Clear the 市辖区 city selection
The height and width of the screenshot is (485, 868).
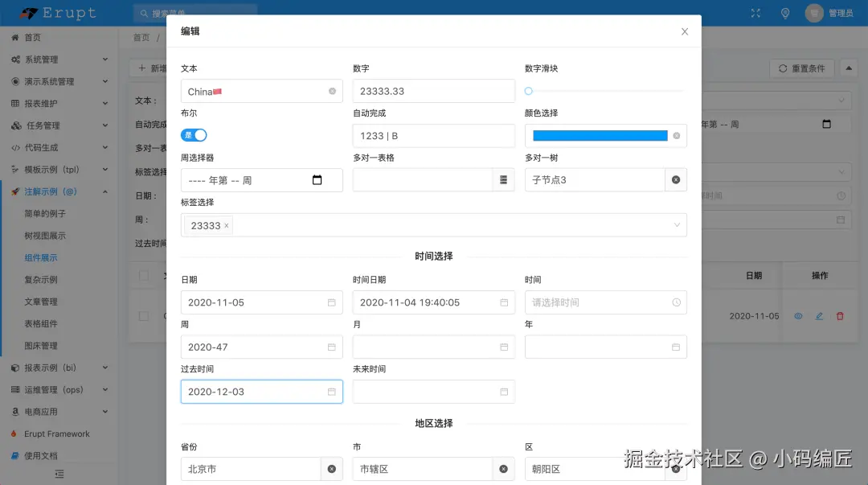(x=503, y=469)
